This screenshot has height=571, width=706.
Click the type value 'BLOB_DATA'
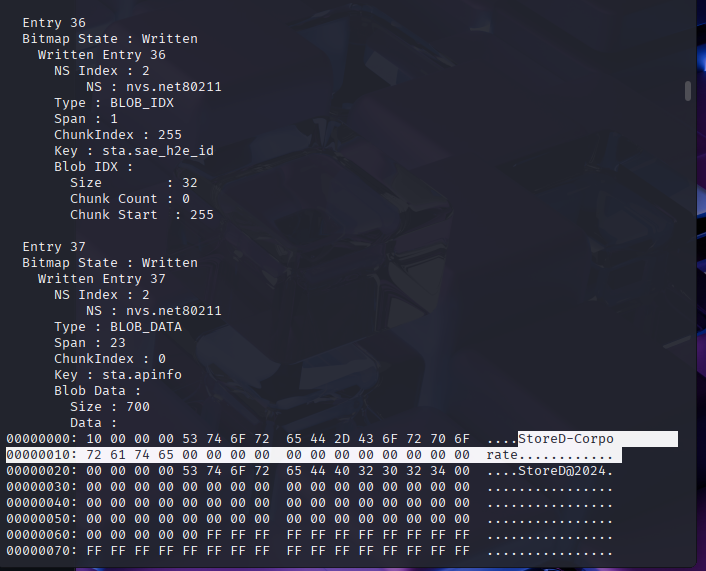(146, 327)
